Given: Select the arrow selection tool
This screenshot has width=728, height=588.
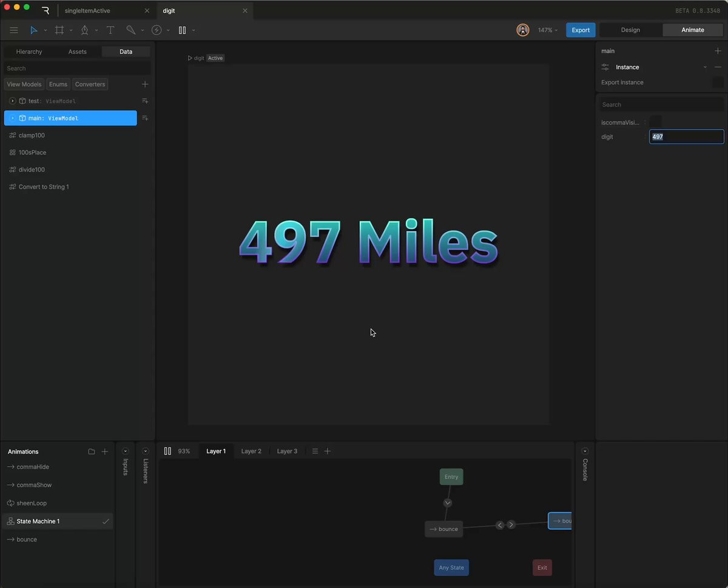Looking at the screenshot, I should [33, 30].
